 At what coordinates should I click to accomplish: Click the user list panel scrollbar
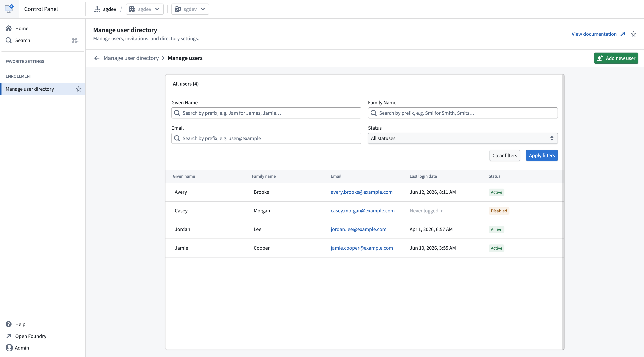[563, 212]
